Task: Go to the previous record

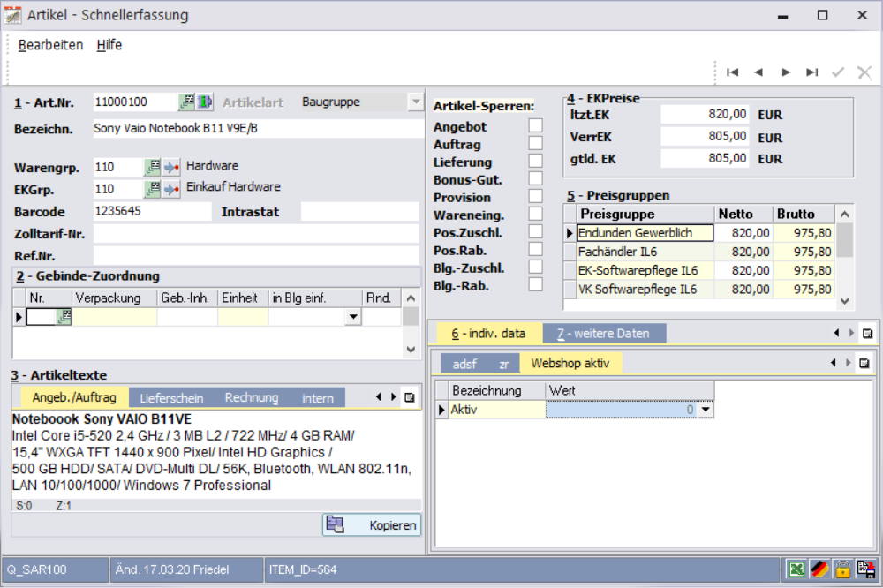Action: pyautogui.click(x=758, y=72)
